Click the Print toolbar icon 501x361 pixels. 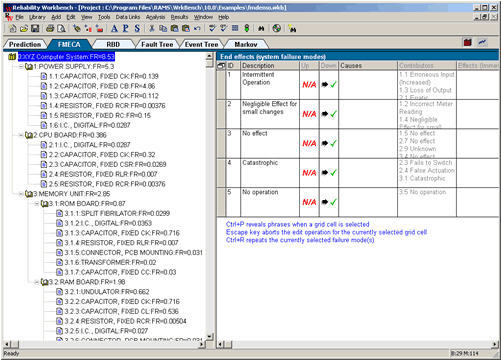(x=50, y=29)
